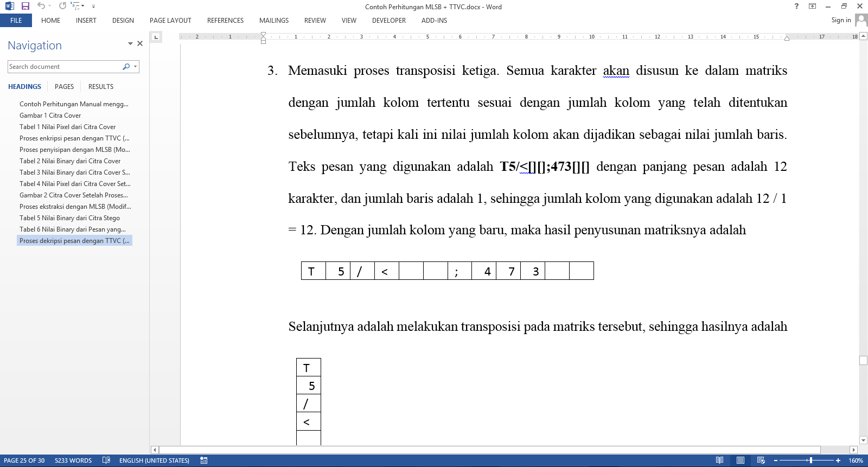Expand Customize Quick Access Toolbar menu

(x=93, y=7)
